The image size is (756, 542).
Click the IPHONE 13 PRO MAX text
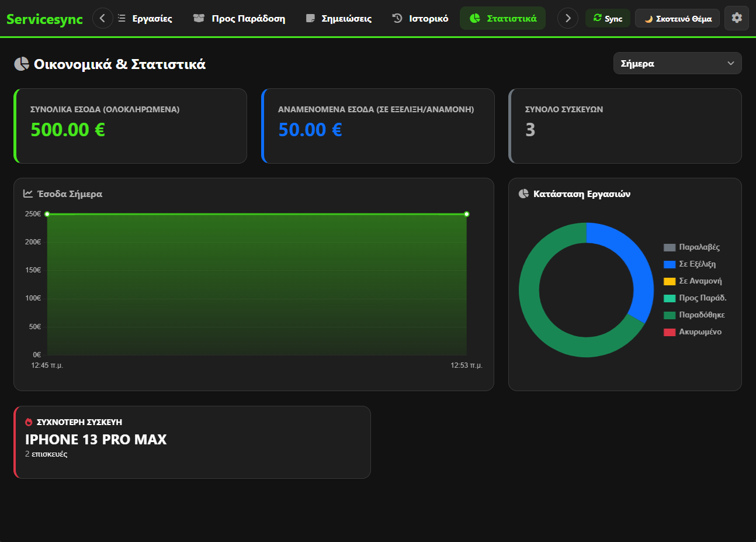tap(96, 439)
